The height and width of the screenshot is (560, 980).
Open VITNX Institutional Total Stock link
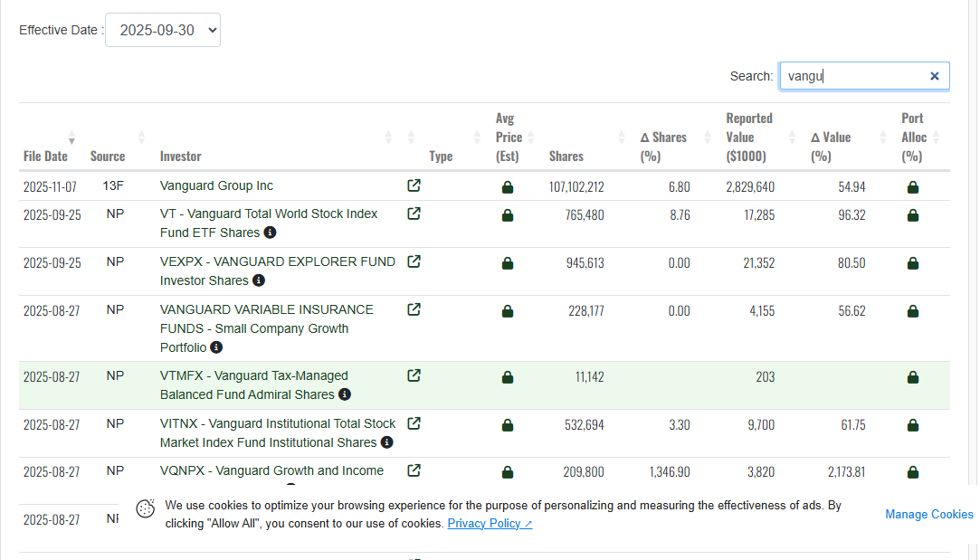tap(278, 433)
